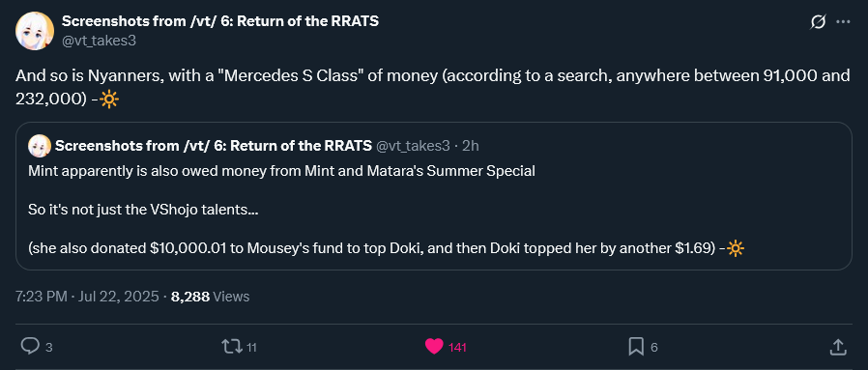868x370 pixels.
Task: Click the reply count '3'
Action: [48, 348]
